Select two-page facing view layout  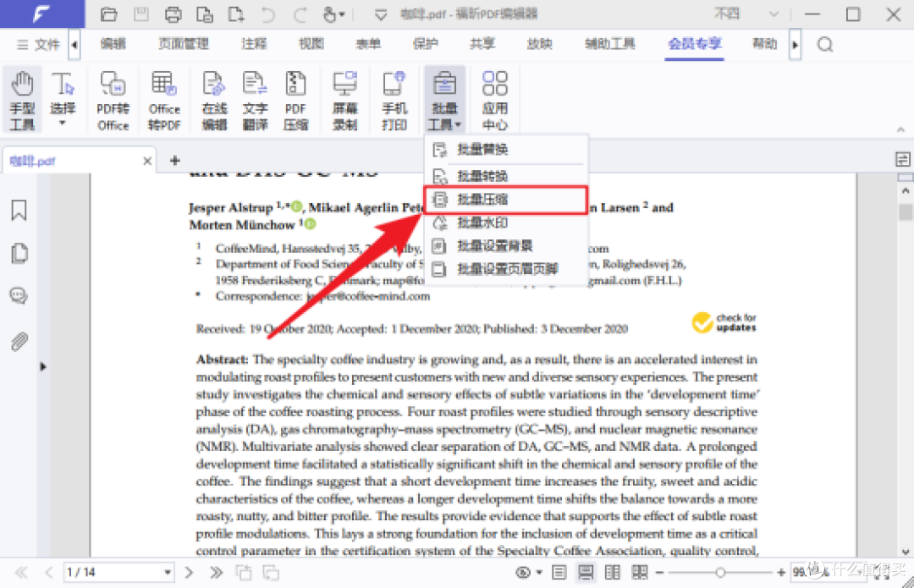(613, 573)
